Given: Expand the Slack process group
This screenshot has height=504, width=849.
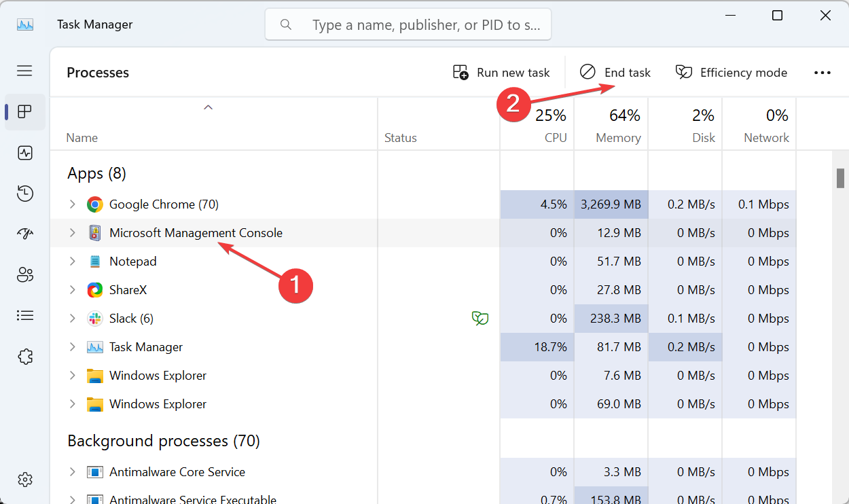Looking at the screenshot, I should (73, 319).
